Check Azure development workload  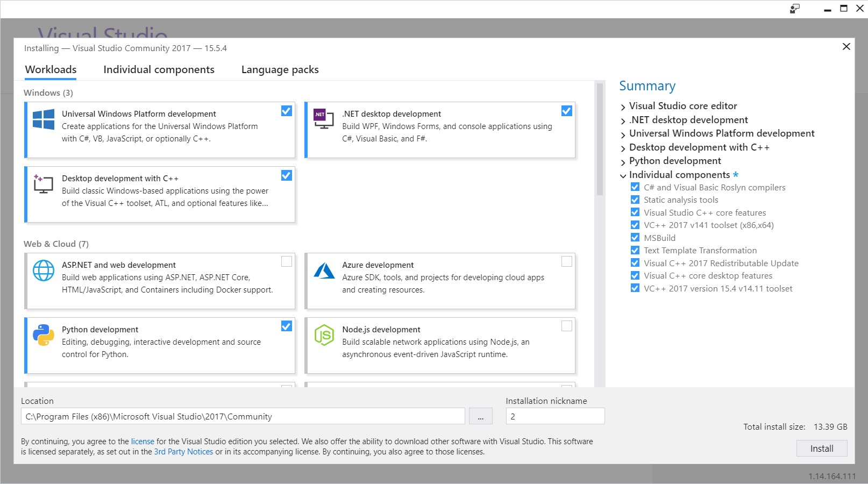pyautogui.click(x=567, y=261)
